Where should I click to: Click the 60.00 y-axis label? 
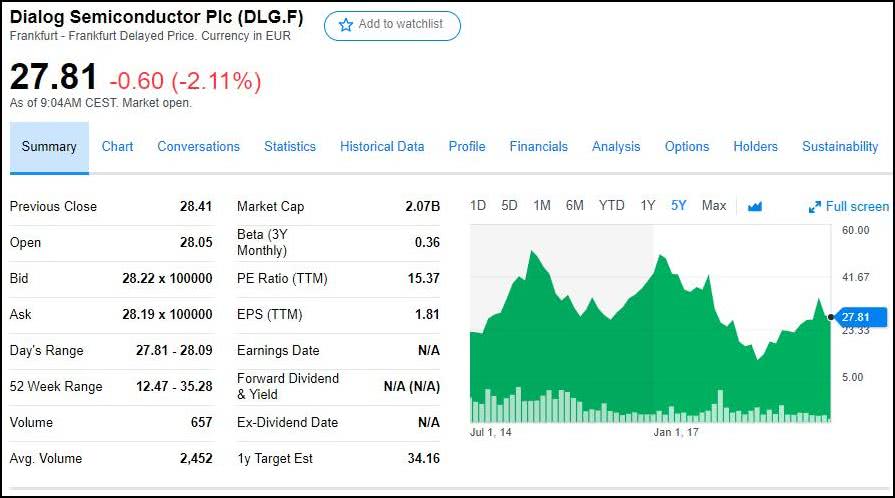[x=856, y=230]
